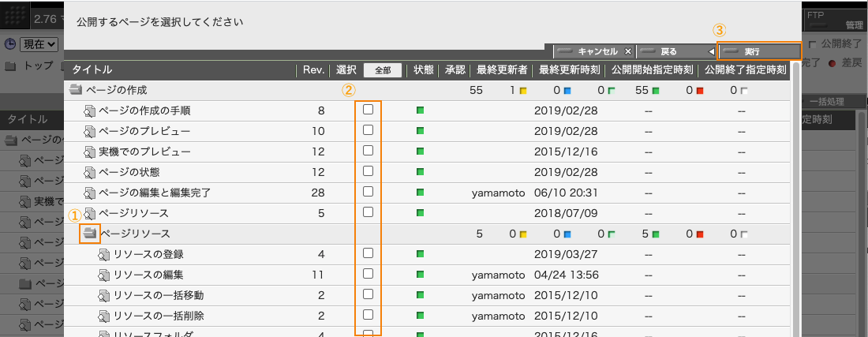Screen dimensions: 868x337
Task: Open the 現在 dropdown
Action: (x=39, y=46)
